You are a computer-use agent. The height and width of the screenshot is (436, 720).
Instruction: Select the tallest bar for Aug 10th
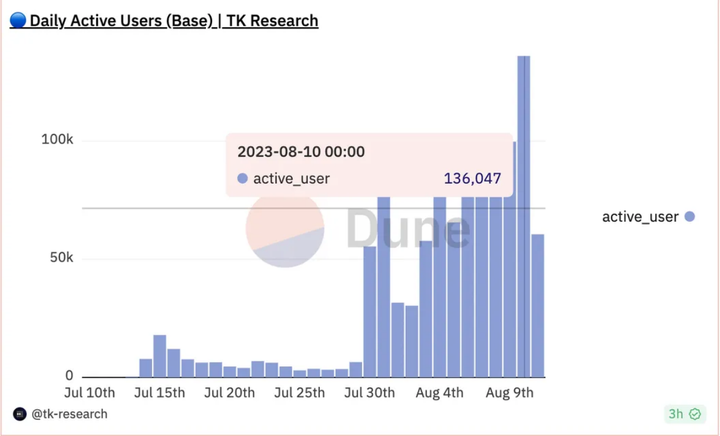point(524,216)
